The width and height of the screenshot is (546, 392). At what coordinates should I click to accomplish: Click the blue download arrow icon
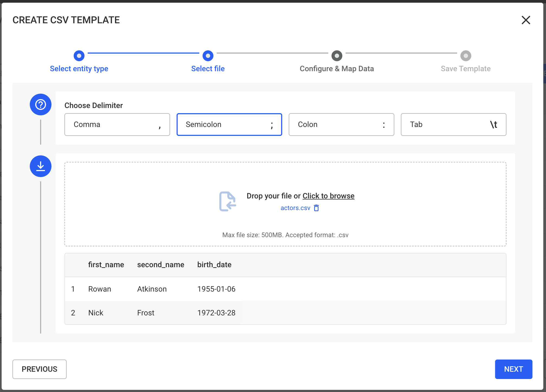point(41,166)
